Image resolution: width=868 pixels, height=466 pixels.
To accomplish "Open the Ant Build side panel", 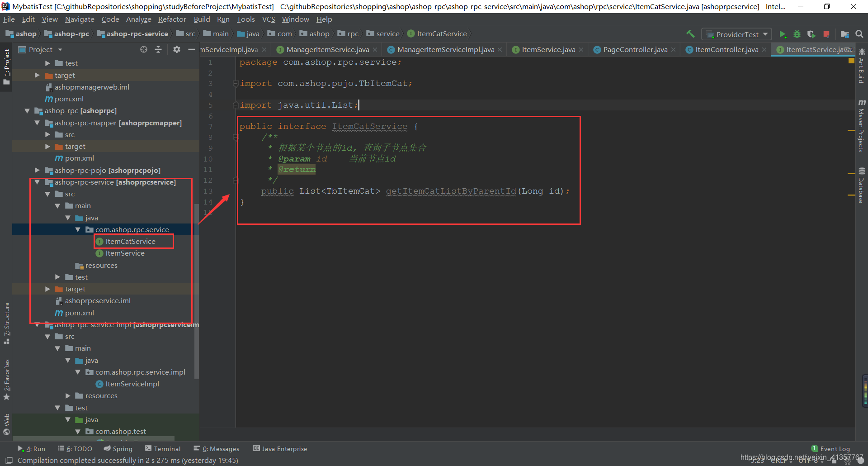I will (861, 66).
